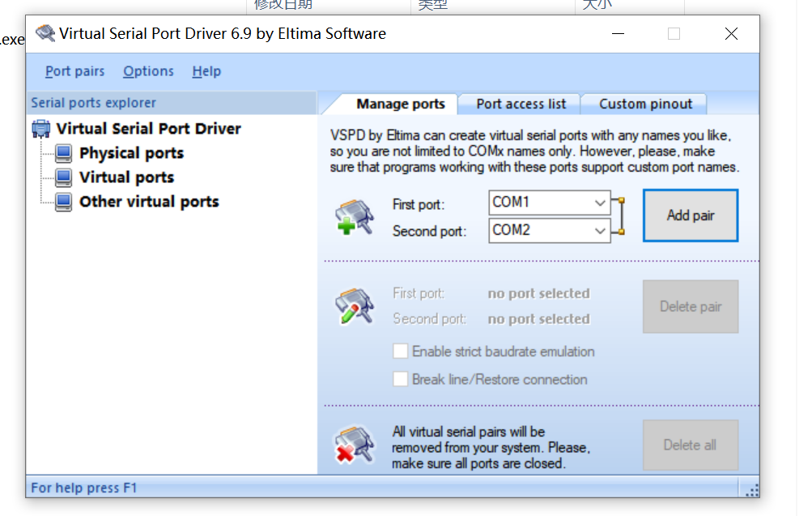Click the root Virtual Serial Port Driver tree icon

tap(41, 129)
